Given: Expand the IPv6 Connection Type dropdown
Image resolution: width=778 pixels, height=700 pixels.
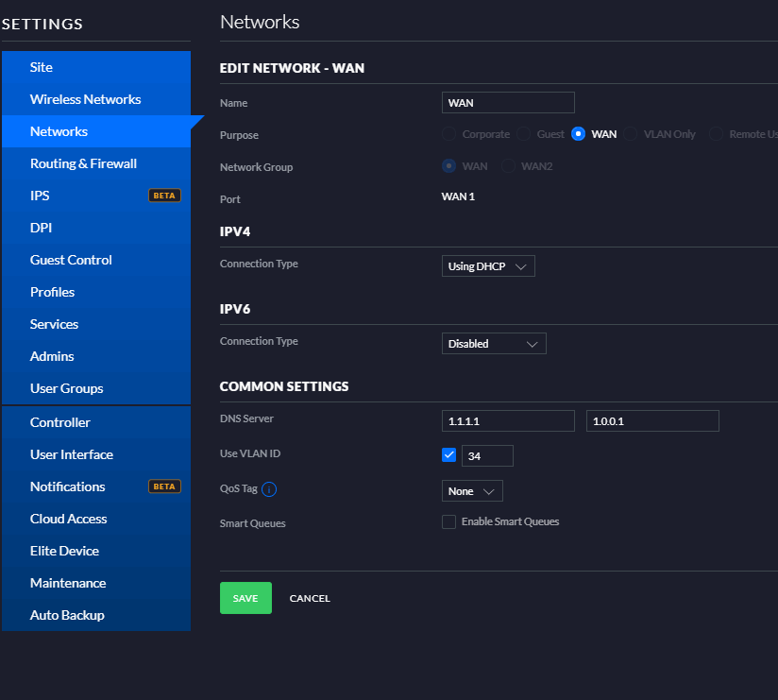Looking at the screenshot, I should [x=494, y=344].
